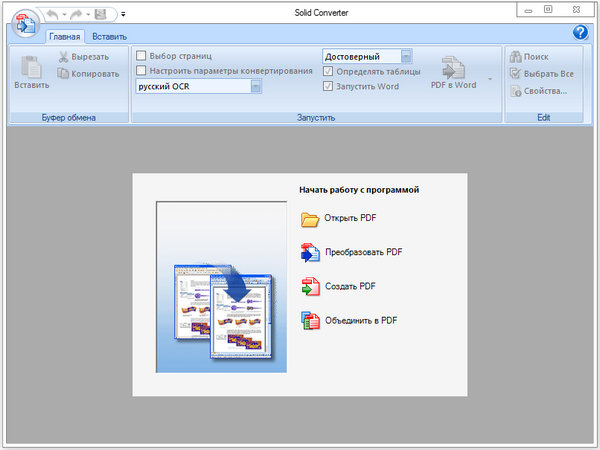Click the Создать PDF icon
Viewport: 600px width, 450px height.
[310, 286]
